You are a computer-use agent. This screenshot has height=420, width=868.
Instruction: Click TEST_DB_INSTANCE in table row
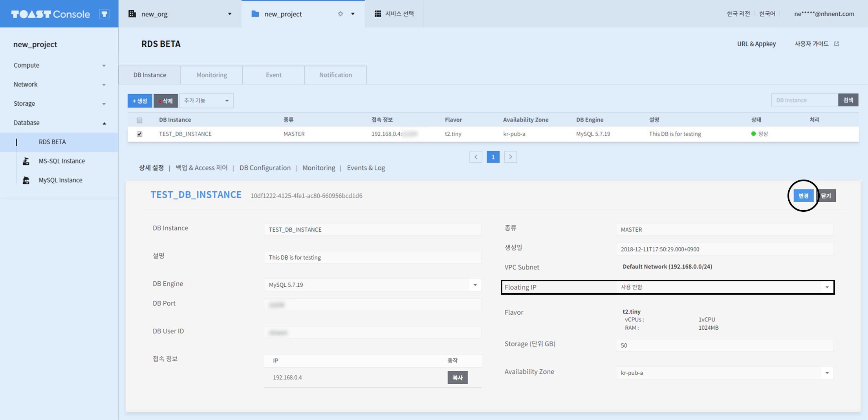[x=185, y=134]
